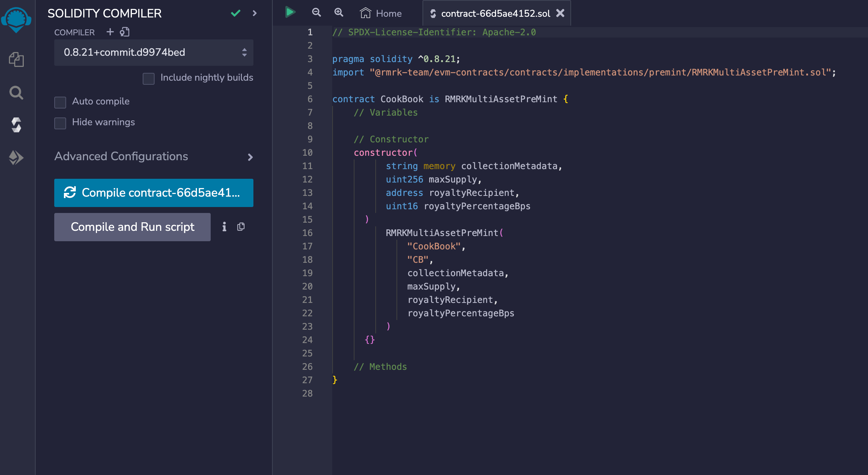This screenshot has width=868, height=475.
Task: Zoom out the editor font
Action: click(x=316, y=13)
